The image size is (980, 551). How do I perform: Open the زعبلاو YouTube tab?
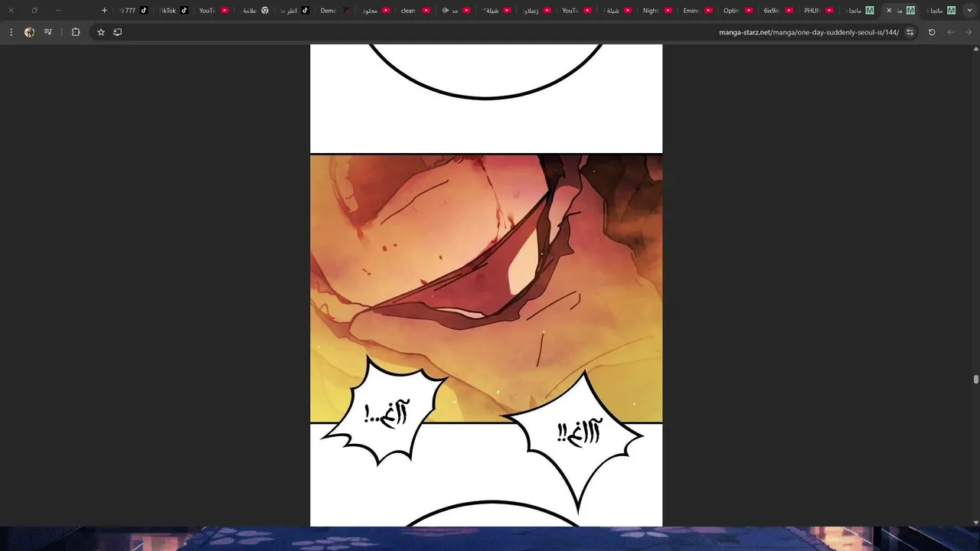537,11
